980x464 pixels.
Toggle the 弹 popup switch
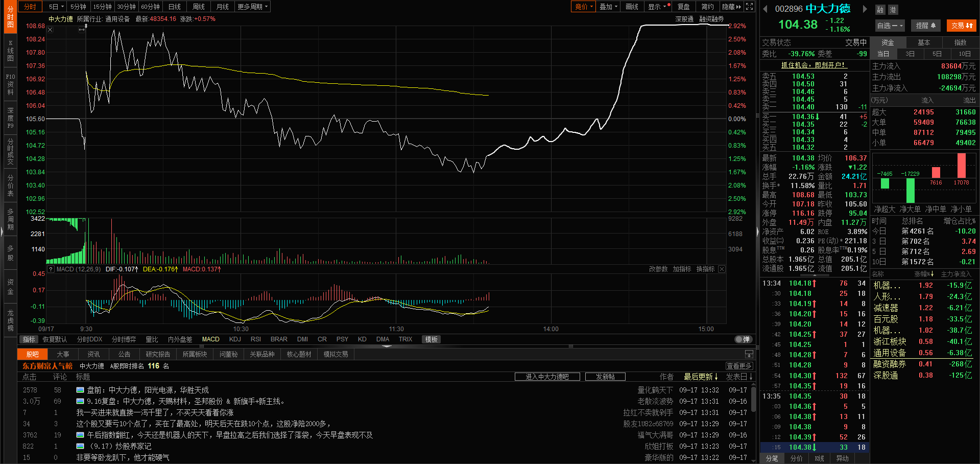pyautogui.click(x=743, y=339)
